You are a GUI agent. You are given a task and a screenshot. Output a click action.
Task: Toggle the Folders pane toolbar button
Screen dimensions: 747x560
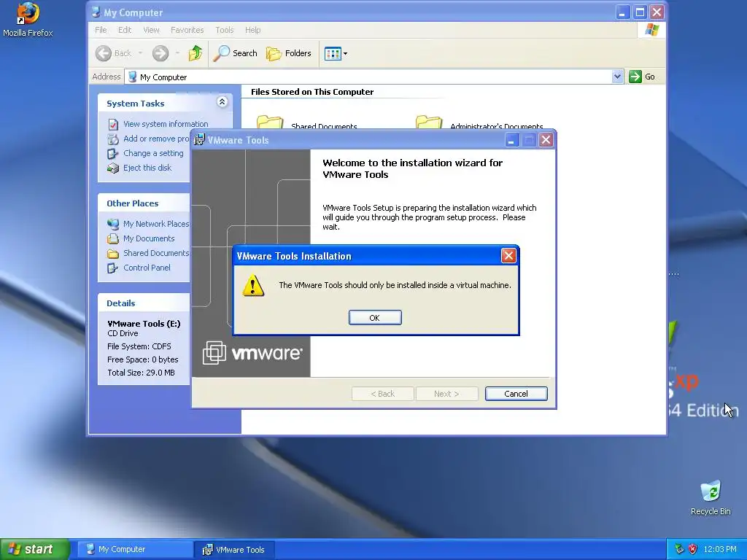pos(288,53)
